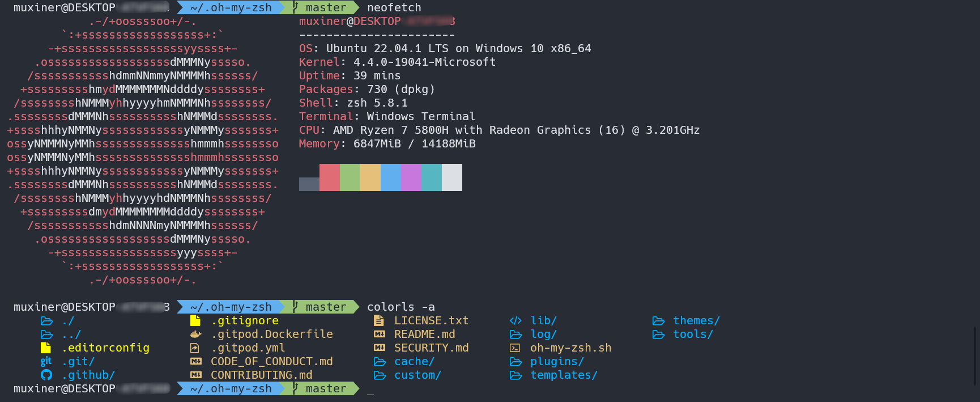Click the 'colorls -a' command text
This screenshot has width=980, height=402.
[x=401, y=307]
